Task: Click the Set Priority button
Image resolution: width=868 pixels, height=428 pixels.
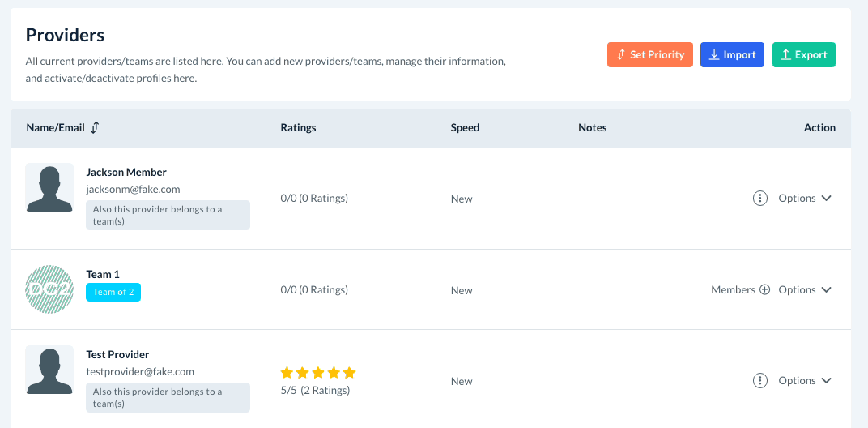Action: 649,55
